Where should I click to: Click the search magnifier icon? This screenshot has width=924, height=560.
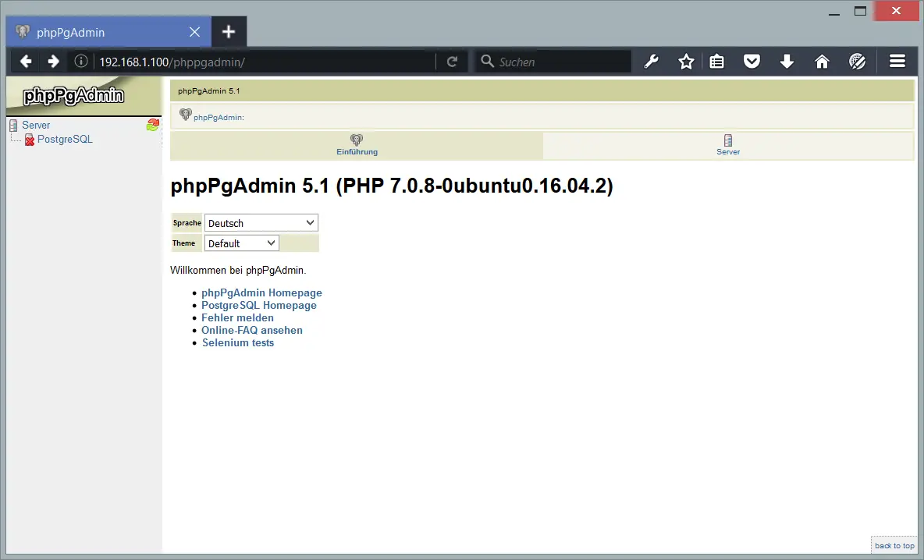coord(487,61)
